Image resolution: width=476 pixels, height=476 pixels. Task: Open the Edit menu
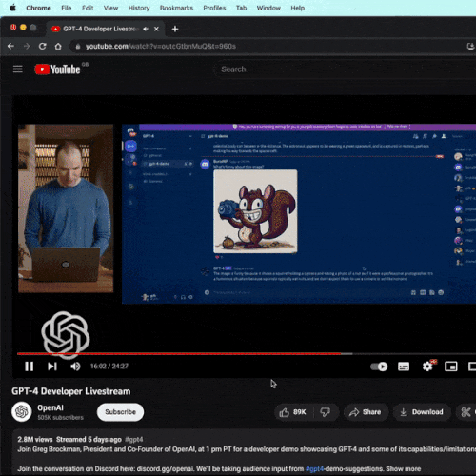coord(88,8)
